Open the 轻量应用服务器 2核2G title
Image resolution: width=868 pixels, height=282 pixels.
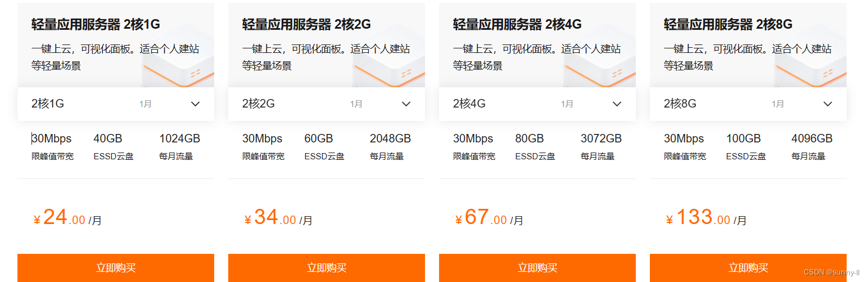[306, 24]
